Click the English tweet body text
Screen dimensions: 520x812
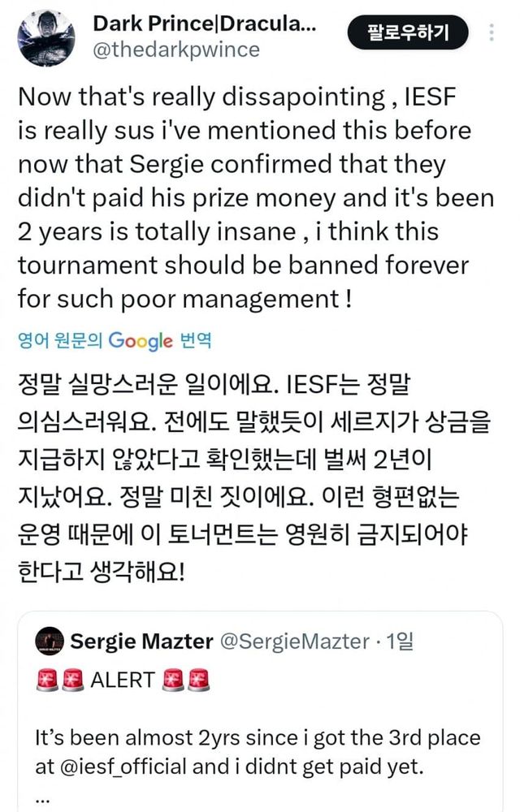pos(244,195)
